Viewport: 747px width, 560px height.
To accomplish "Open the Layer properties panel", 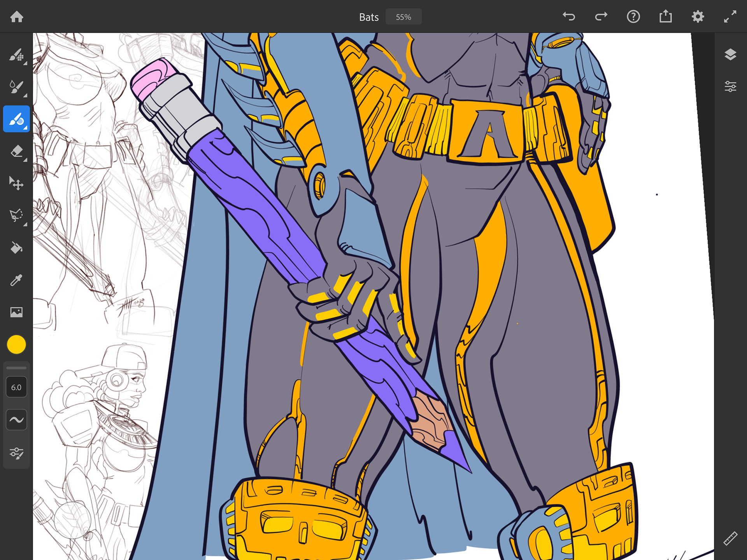I will pos(730,86).
